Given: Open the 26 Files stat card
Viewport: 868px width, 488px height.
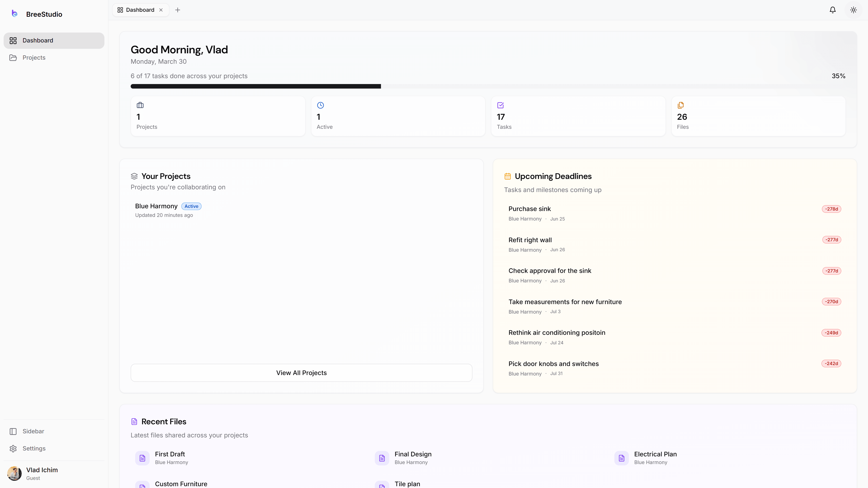Looking at the screenshot, I should (759, 116).
